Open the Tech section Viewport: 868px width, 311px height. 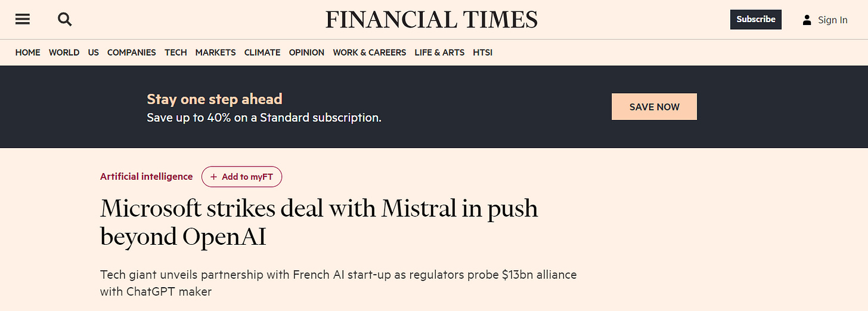[175, 53]
